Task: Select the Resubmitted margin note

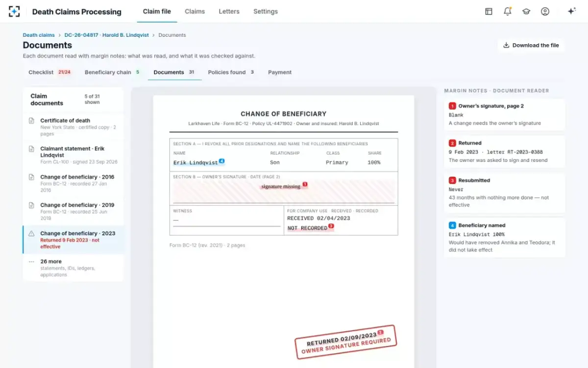Action: pos(504,193)
